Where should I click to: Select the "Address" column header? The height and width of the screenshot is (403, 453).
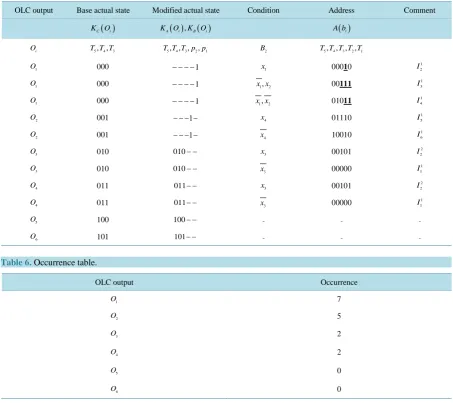coord(341,10)
